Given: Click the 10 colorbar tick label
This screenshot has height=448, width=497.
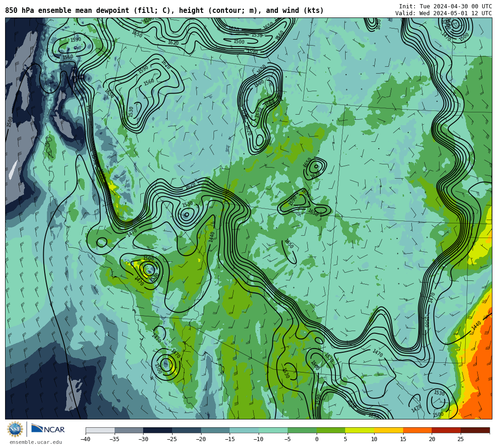Looking at the screenshot, I should (x=374, y=439).
